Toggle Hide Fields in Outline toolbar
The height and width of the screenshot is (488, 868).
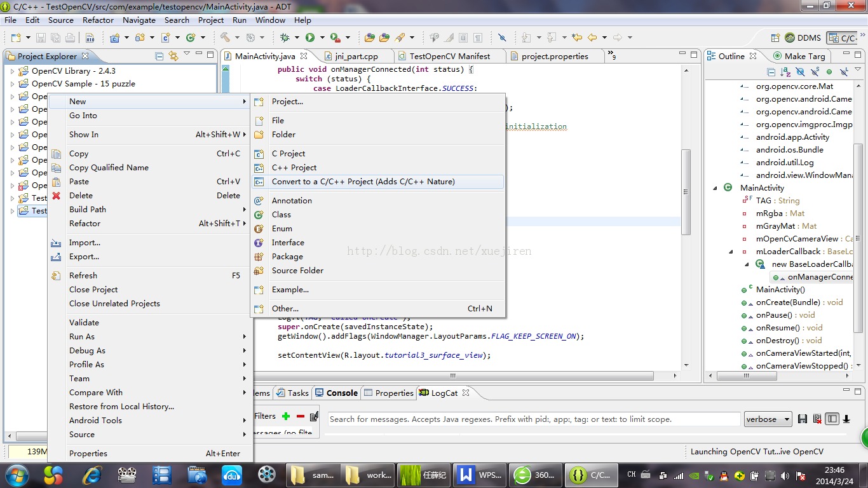pyautogui.click(x=800, y=72)
